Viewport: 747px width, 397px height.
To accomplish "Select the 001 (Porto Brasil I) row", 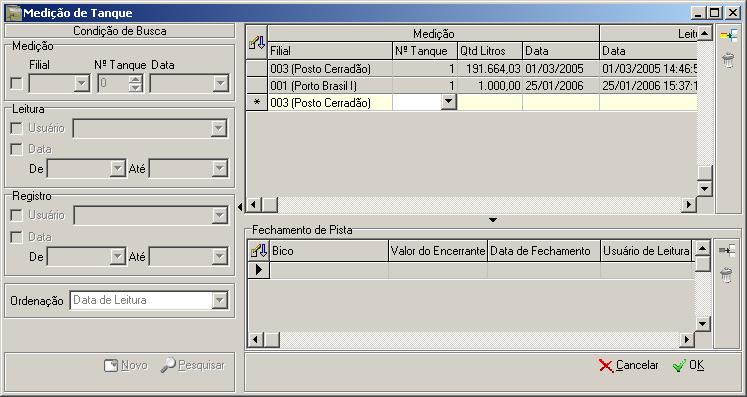I will [472, 86].
